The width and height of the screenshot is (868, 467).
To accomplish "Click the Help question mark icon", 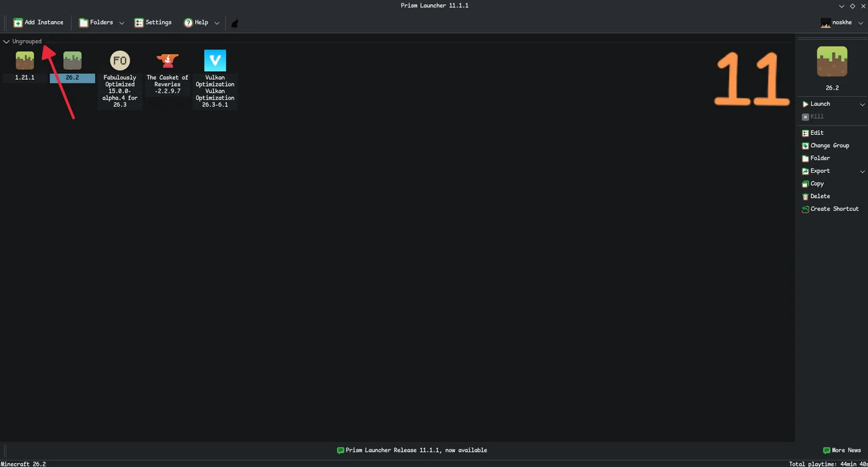I will coord(189,22).
